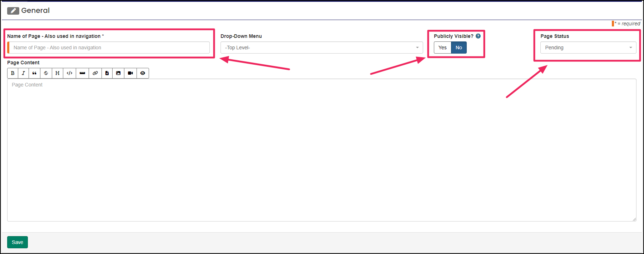
Task: Open the Drop-Down Menu Top Level selector
Action: pos(322,48)
